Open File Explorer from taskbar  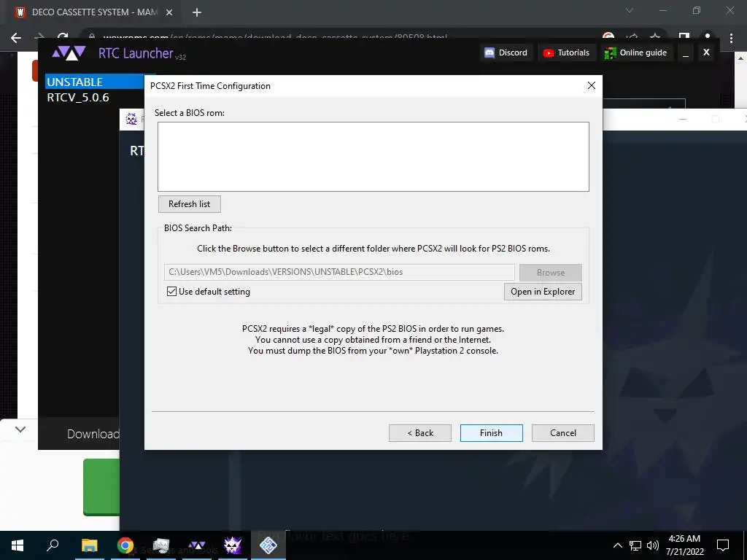89,545
